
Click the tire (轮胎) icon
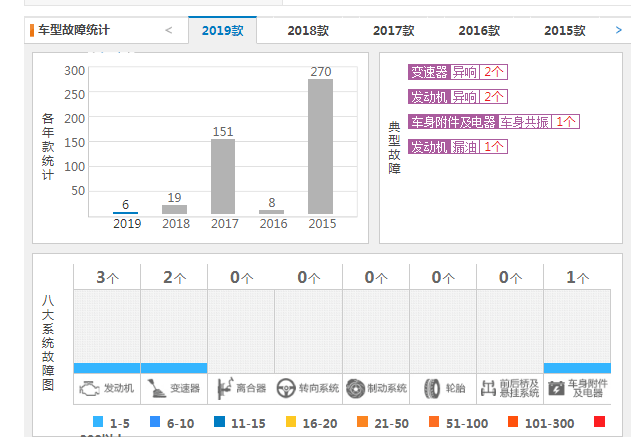point(432,389)
